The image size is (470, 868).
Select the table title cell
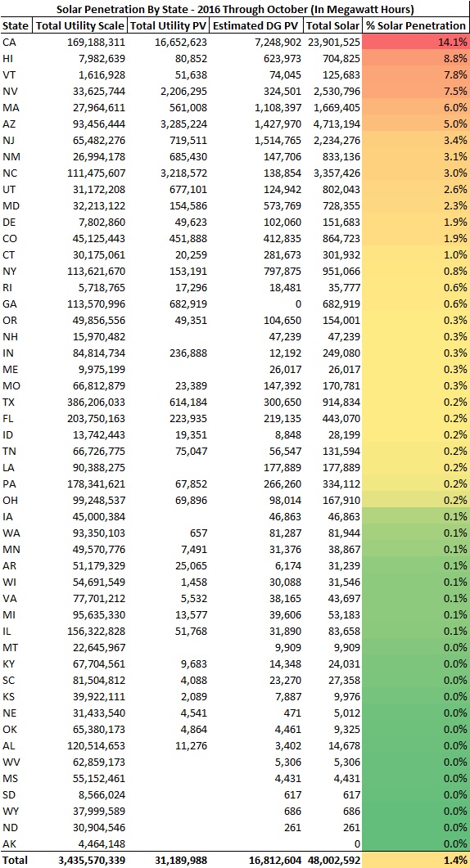click(x=235, y=10)
